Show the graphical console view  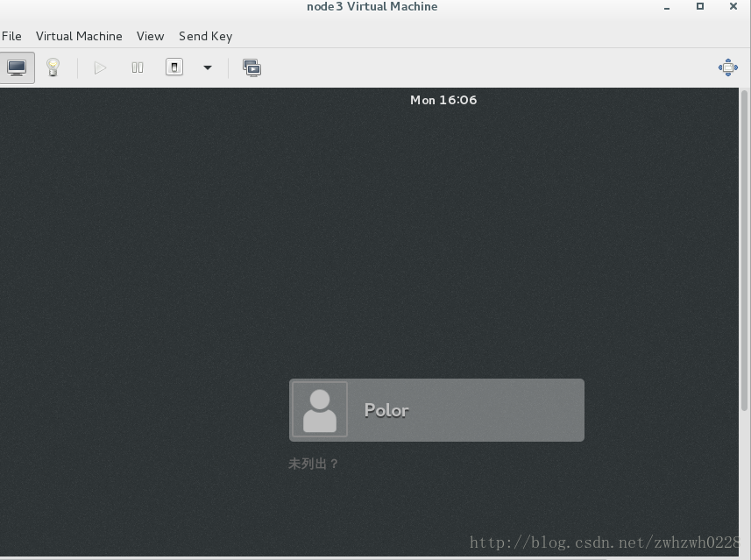[17, 67]
